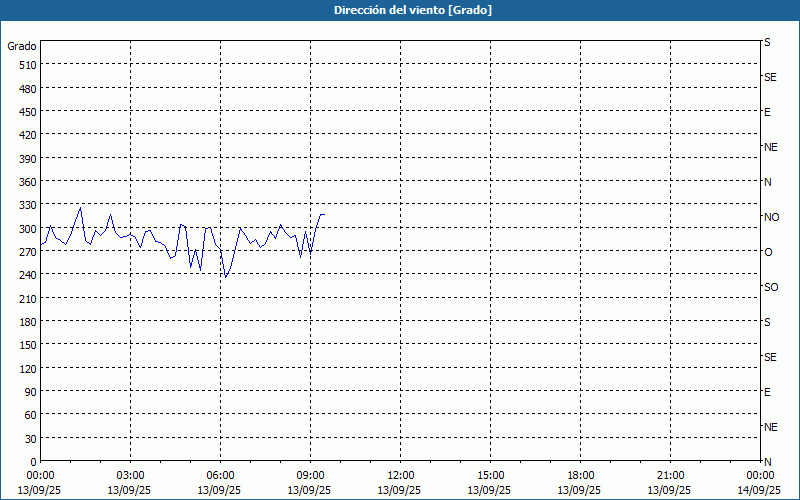The image size is (800, 500).
Task: Select the 09:00 time axis label
Action: pos(310,476)
